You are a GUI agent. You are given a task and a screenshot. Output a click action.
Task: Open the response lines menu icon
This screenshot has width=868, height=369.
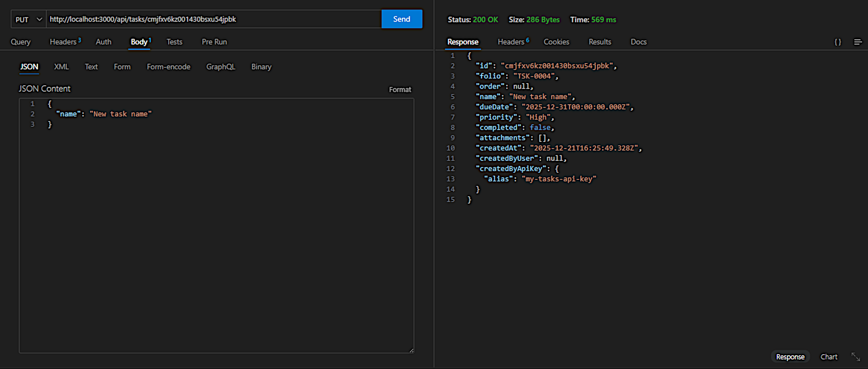click(x=857, y=42)
